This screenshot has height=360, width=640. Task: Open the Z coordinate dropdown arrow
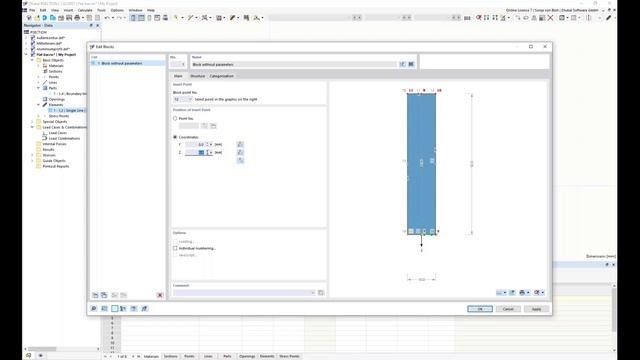(211, 152)
